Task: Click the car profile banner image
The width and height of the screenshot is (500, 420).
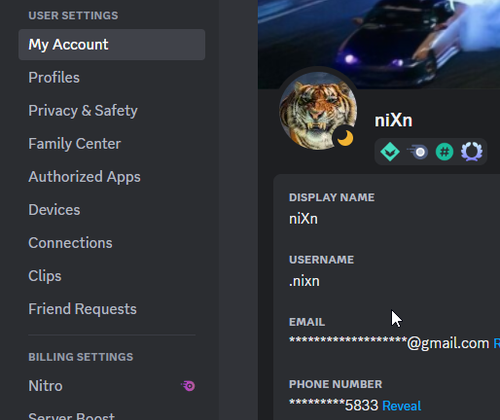Action: (x=379, y=43)
